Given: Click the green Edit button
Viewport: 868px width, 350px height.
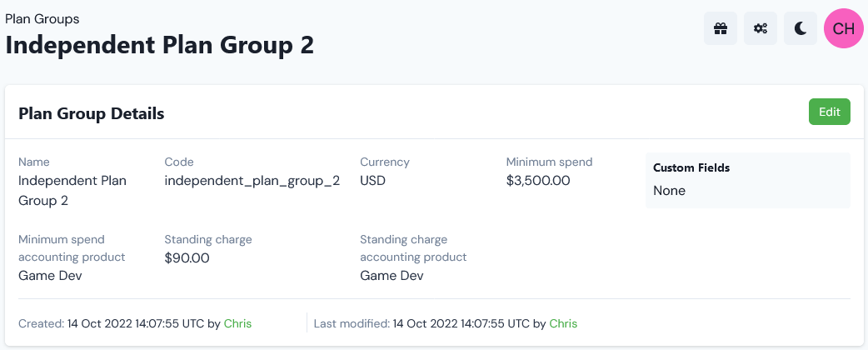Looking at the screenshot, I should 829,112.
